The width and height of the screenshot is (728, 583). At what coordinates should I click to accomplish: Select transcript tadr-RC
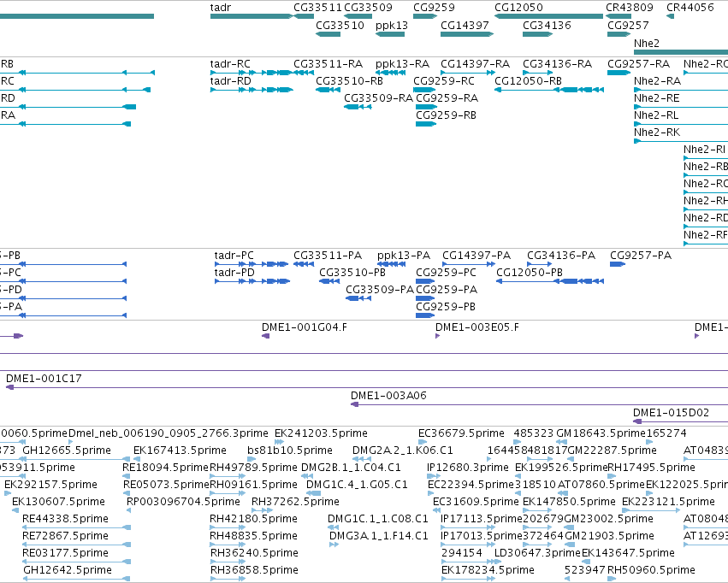[x=252, y=73]
